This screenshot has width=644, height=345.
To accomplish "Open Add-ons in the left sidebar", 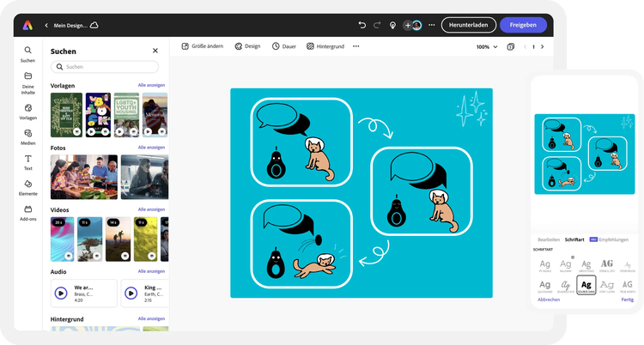I will coord(28,213).
